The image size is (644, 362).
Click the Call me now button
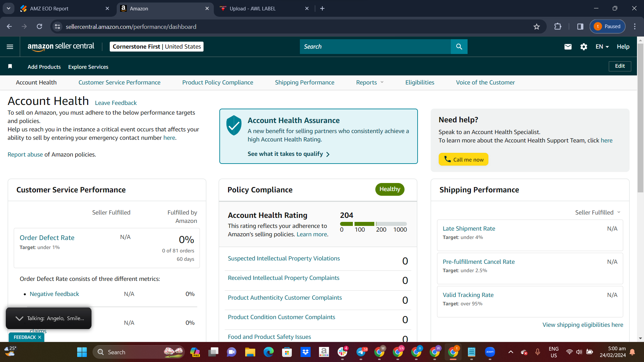tap(464, 160)
